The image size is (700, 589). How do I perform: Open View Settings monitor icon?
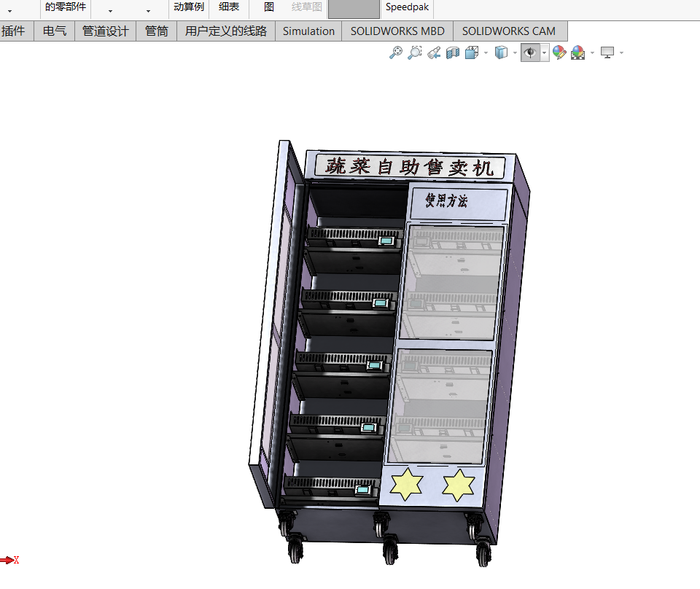click(607, 52)
